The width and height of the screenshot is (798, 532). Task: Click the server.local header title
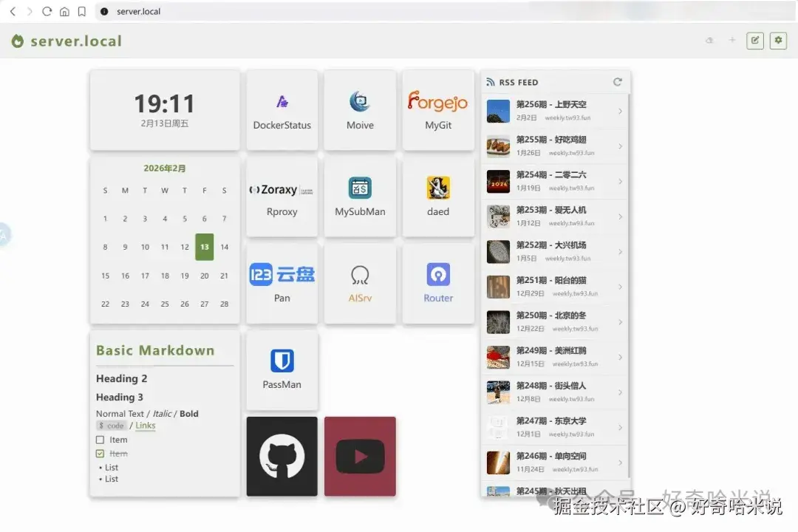click(x=76, y=41)
